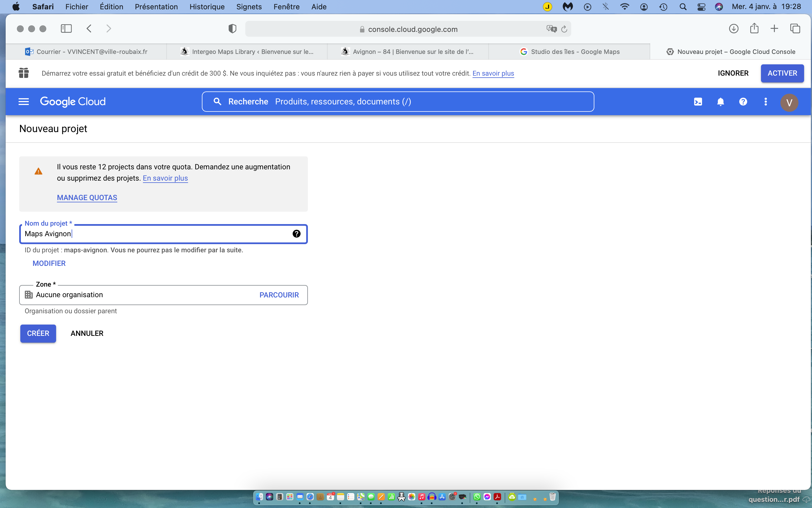The height and width of the screenshot is (508, 812).
Task: Click the CRÉER button
Action: (x=38, y=333)
